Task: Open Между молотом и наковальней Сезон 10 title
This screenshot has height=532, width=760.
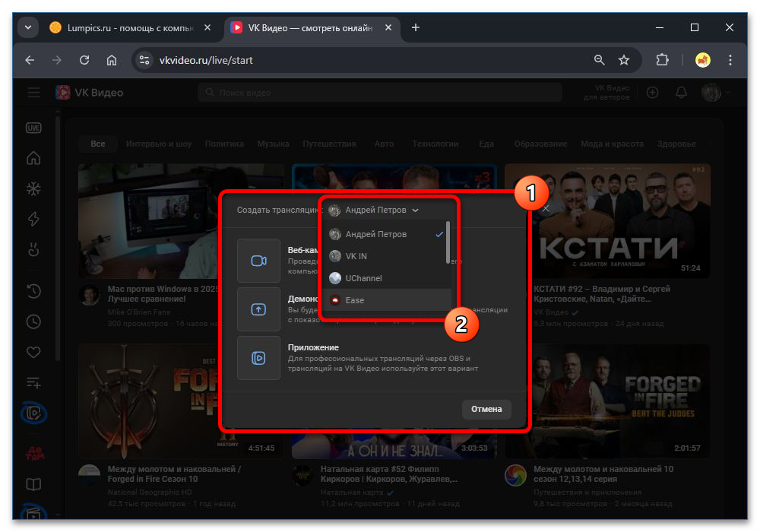Action: [174, 473]
